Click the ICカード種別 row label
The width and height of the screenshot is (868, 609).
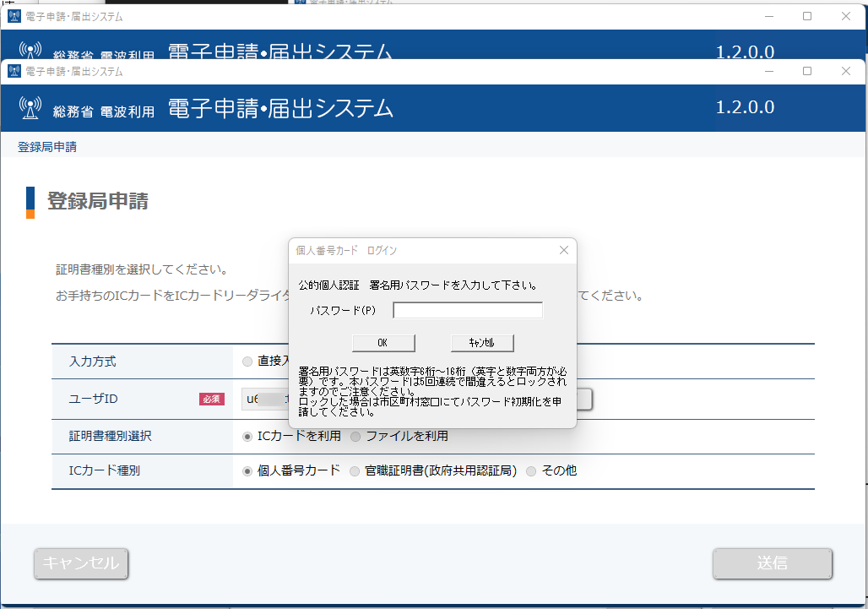tap(104, 470)
